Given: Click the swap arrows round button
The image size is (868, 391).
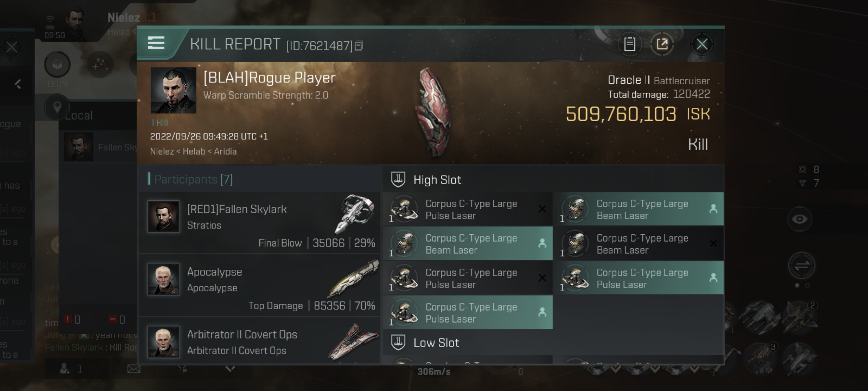Looking at the screenshot, I should 802,265.
